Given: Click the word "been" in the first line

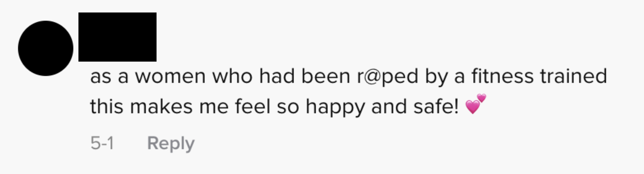Looking at the screenshot, I should (326, 76).
